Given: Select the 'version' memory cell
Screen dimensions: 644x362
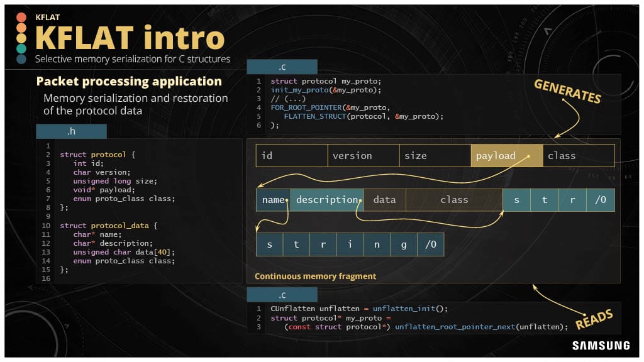Looking at the screenshot, I should (364, 156).
